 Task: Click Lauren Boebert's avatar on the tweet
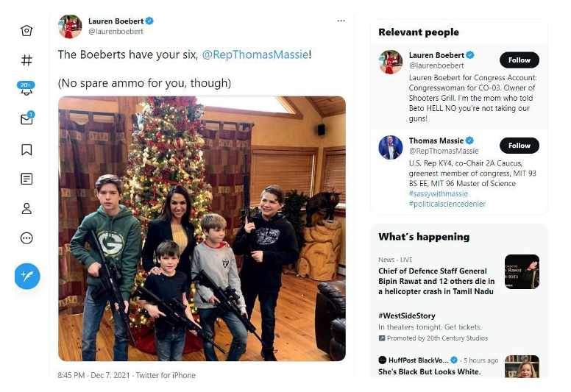tap(70, 26)
